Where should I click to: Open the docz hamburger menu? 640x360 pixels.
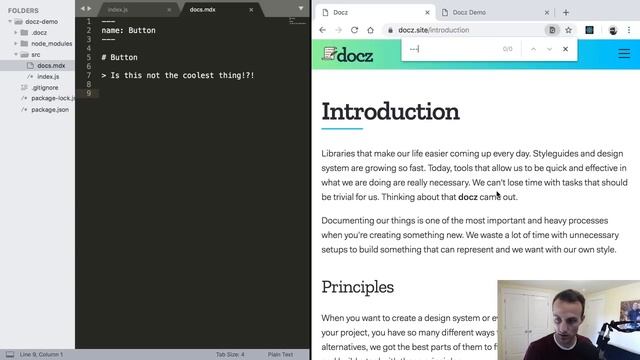tap(624, 53)
